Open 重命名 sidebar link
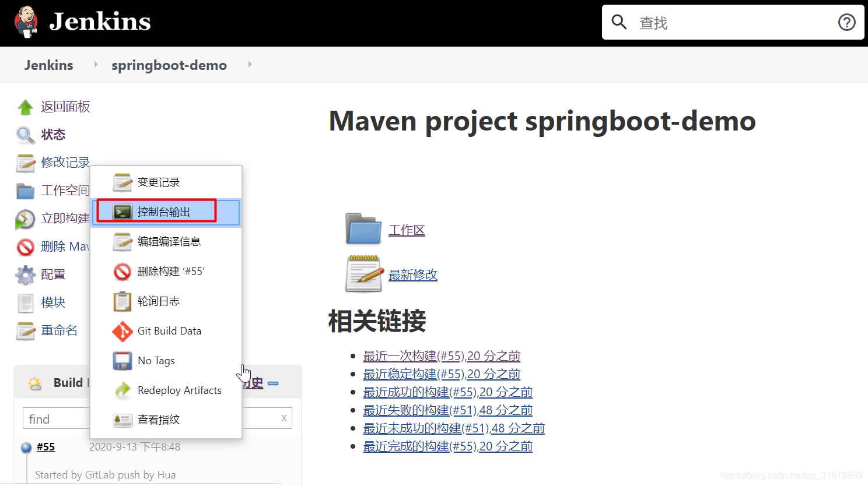This screenshot has width=868, height=486. pyautogui.click(x=59, y=330)
